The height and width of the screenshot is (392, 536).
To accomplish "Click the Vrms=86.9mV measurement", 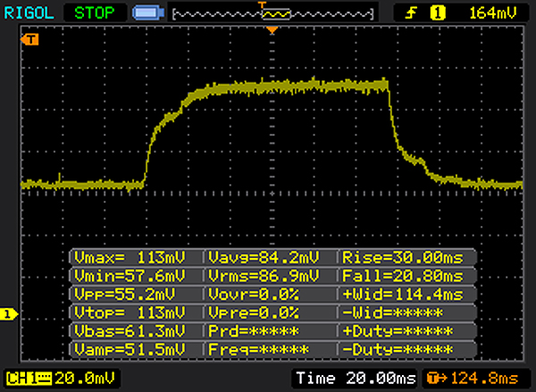I will [x=264, y=276].
